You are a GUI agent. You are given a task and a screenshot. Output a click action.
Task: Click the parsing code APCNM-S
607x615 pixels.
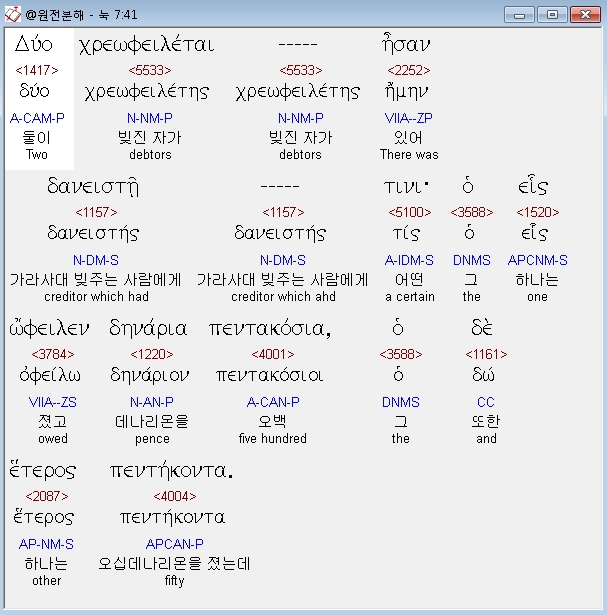[538, 260]
